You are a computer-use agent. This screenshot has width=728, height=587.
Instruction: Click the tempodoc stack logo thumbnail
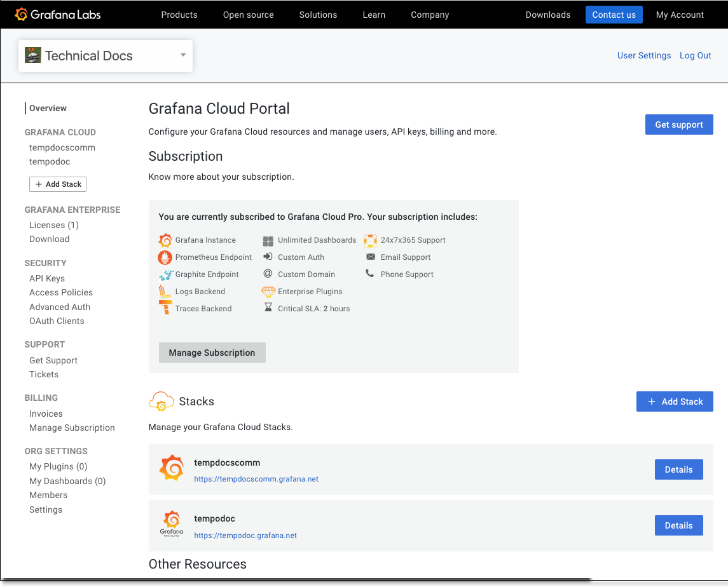[x=172, y=525]
